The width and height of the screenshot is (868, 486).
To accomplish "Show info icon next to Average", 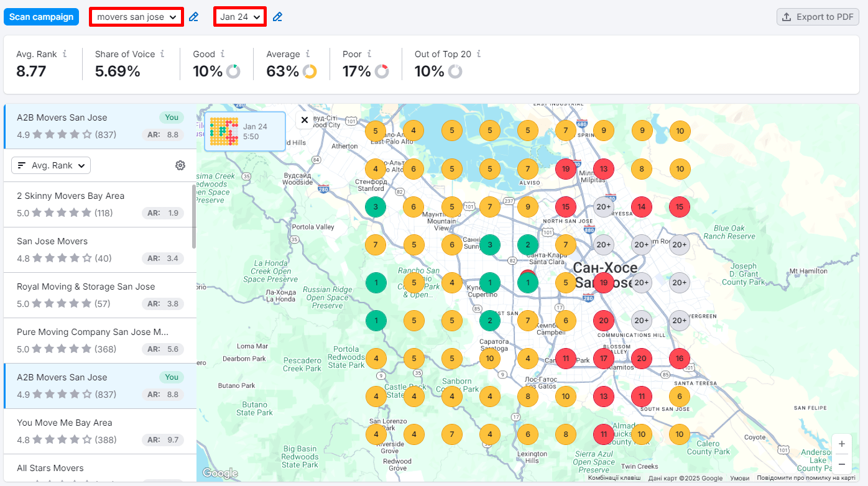I will 308,54.
